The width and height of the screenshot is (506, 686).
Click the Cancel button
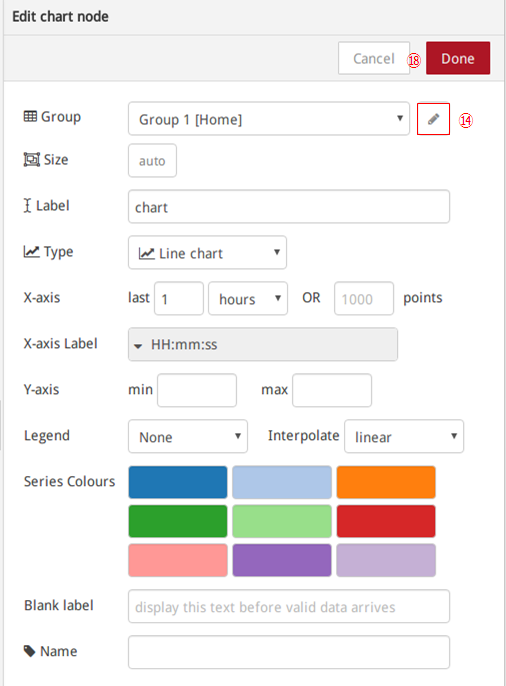pyautogui.click(x=374, y=58)
